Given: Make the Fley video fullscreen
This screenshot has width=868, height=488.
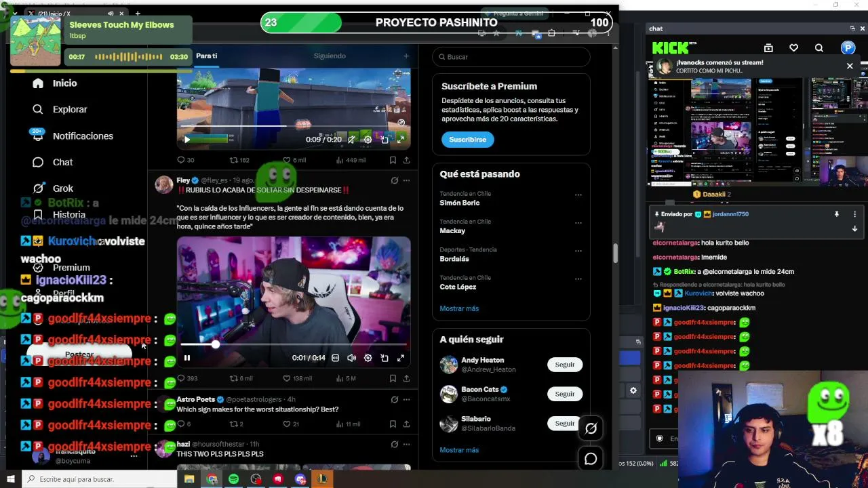Looking at the screenshot, I should (x=401, y=358).
